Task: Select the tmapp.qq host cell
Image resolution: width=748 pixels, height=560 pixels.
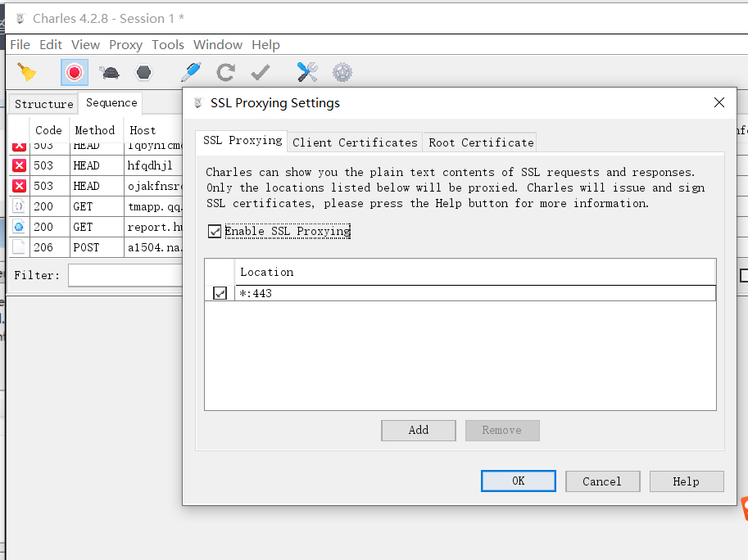Action: (155, 206)
